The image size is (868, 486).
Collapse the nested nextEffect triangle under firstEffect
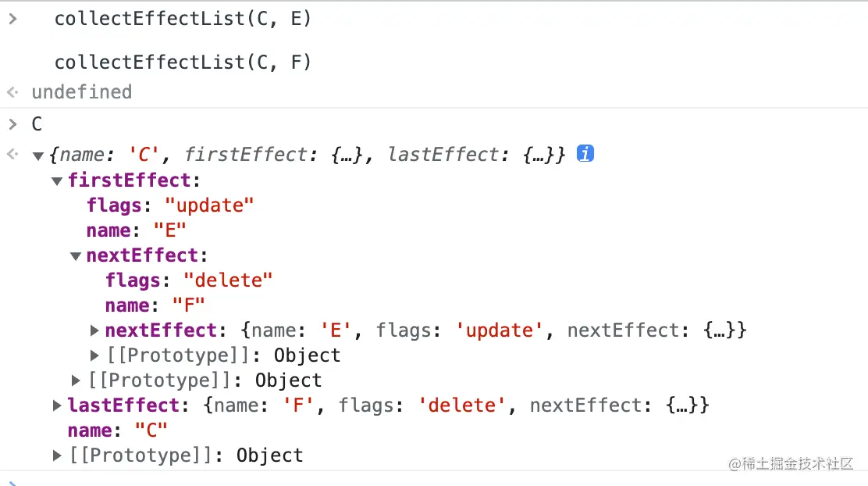[x=76, y=256]
